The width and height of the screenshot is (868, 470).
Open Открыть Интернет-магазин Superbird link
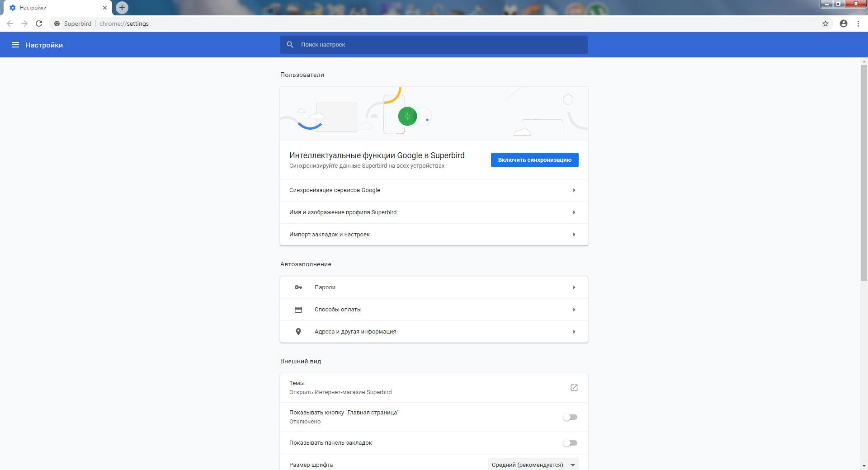340,392
